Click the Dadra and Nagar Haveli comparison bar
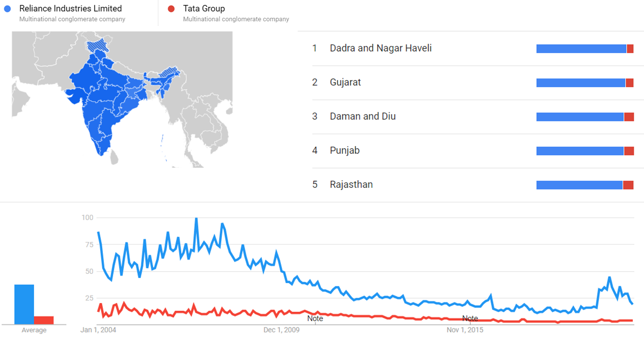The image size is (644, 341). coord(585,49)
